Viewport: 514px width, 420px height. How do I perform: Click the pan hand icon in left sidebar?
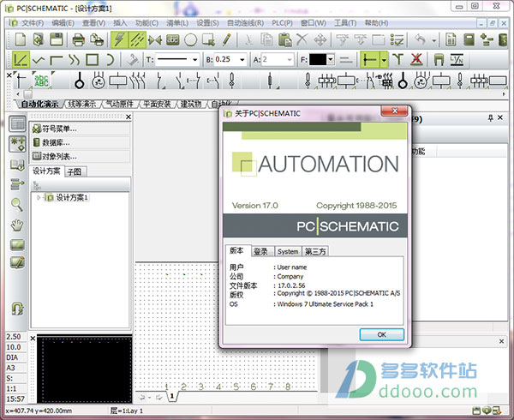[17, 225]
